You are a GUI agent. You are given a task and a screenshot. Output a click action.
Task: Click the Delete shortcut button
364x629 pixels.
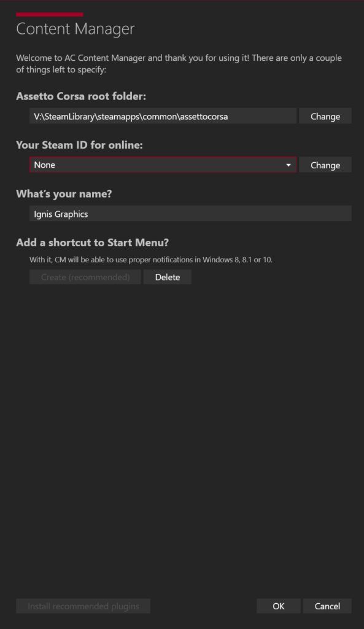[167, 277]
